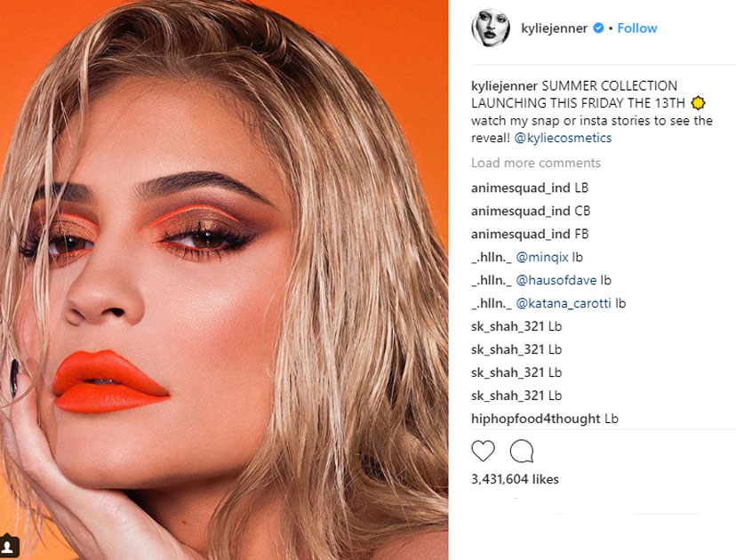Image resolution: width=736 pixels, height=560 pixels.
Task: Open the kyliejenner profile avatar
Action: [491, 28]
